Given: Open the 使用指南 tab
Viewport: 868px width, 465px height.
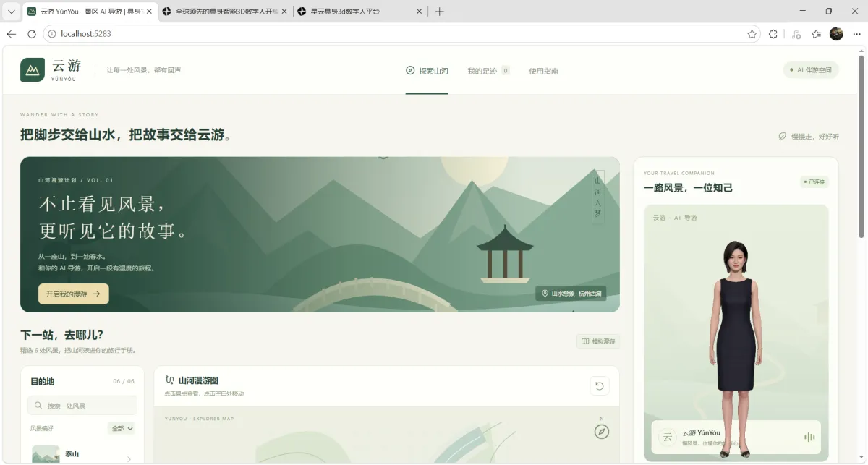Looking at the screenshot, I should pos(543,71).
